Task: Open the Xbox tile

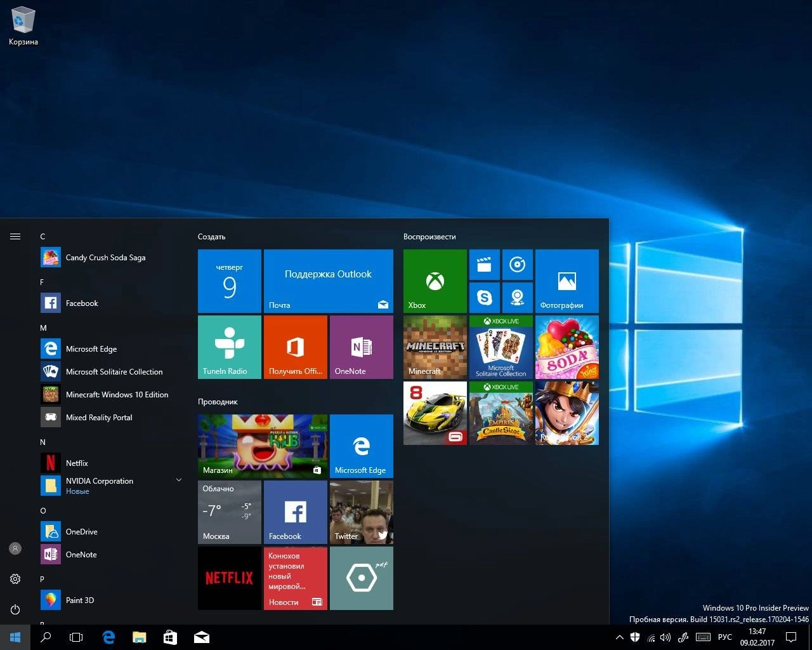Action: [x=435, y=281]
